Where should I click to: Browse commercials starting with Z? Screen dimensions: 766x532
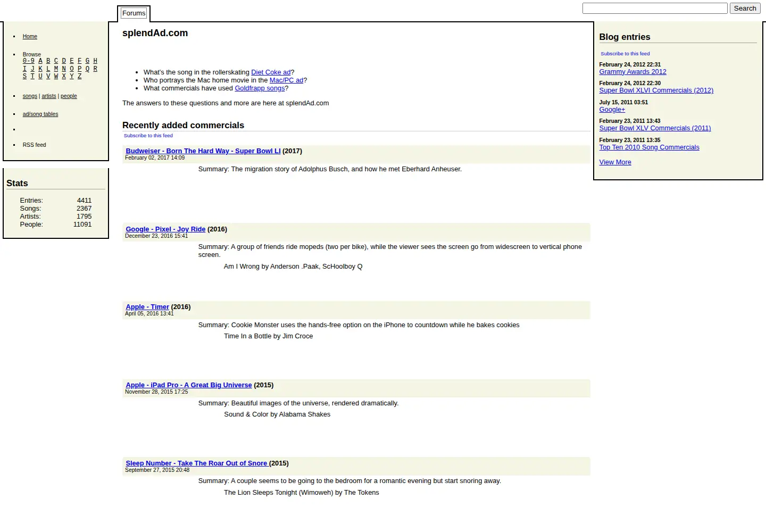click(x=80, y=77)
